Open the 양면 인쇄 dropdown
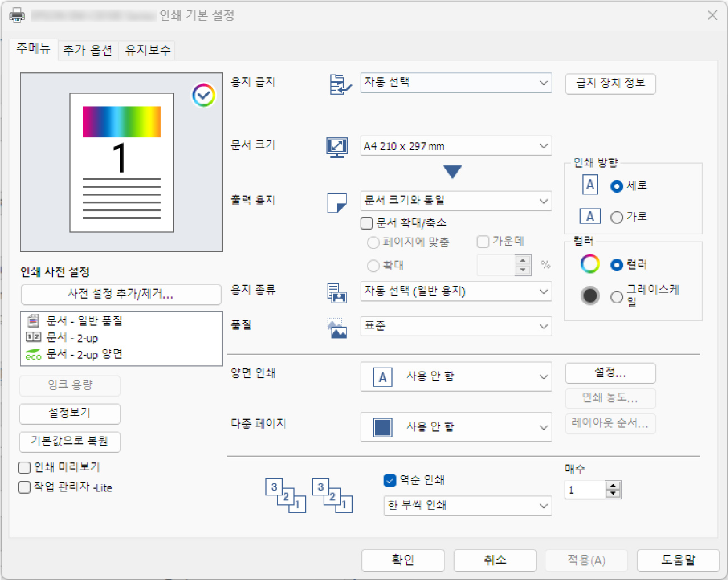This screenshot has width=728, height=580. pos(456,377)
